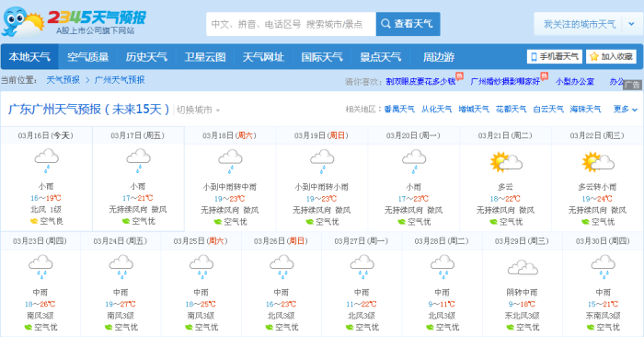Click the sunny cloudy icon for 03月22日
The image size is (644, 337).
pos(598,162)
